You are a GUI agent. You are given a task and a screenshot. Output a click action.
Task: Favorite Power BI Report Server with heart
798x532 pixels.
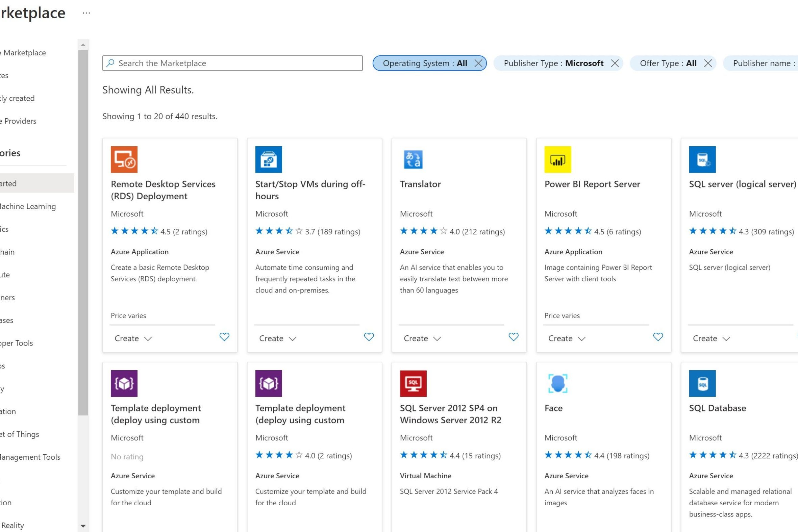(658, 337)
